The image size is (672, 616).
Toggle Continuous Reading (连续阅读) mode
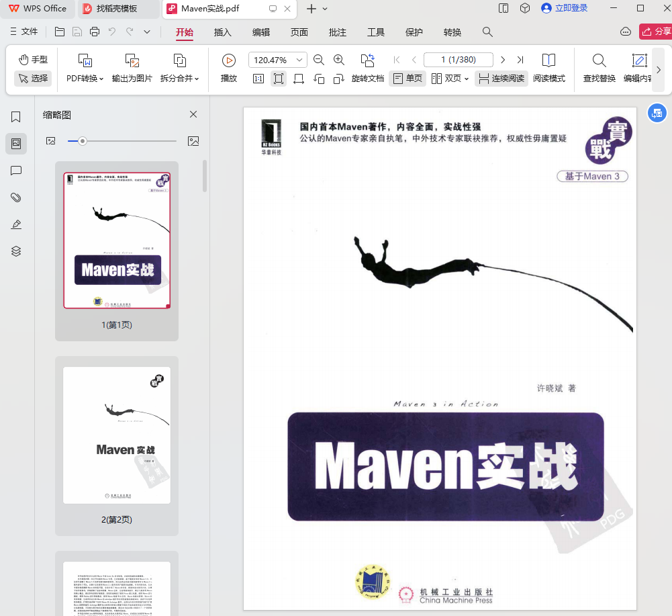coord(501,79)
